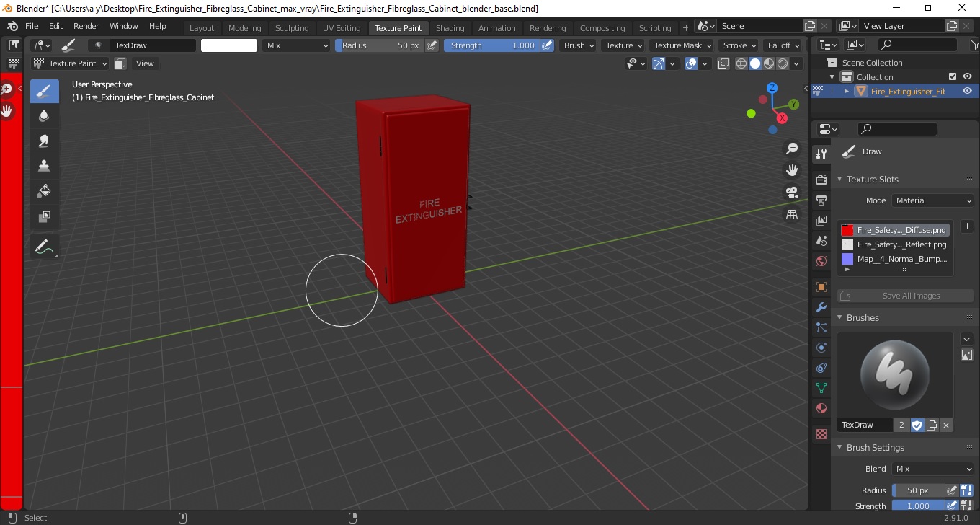The image size is (980, 525).
Task: Toggle strength pen pressure in header
Action: 547,45
